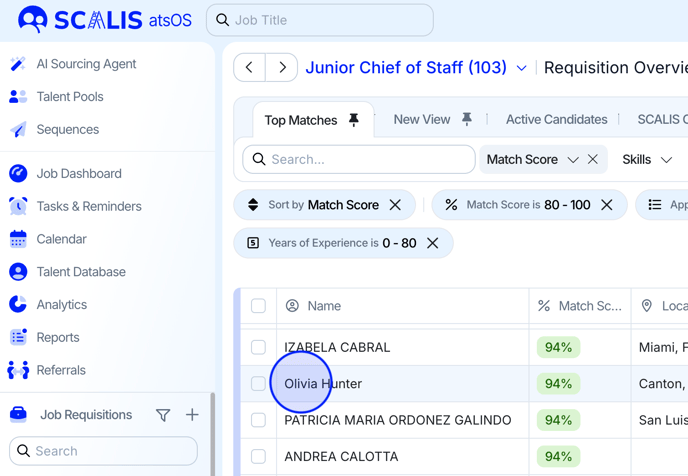Open the AI Sourcing Agent icon

click(18, 64)
